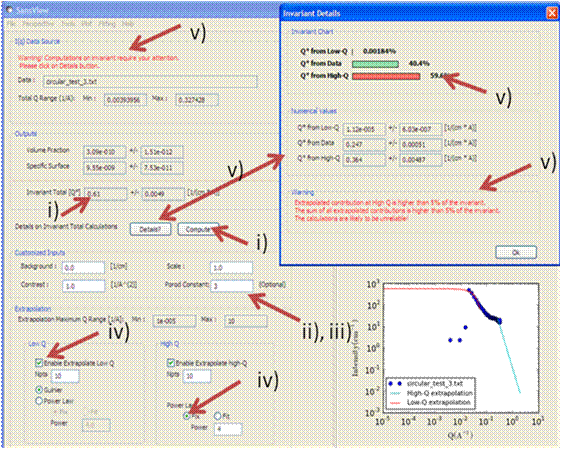Select the High Q Fix radio button
The image size is (572, 449).
coord(186,415)
